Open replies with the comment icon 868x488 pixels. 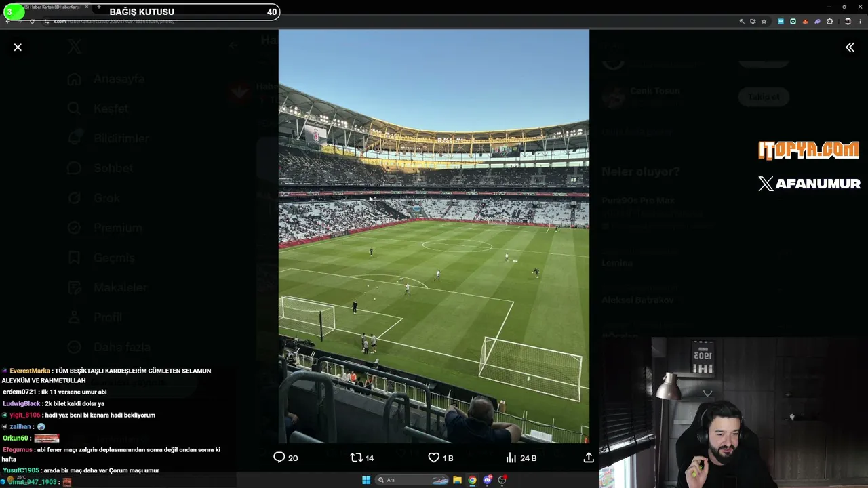(279, 457)
